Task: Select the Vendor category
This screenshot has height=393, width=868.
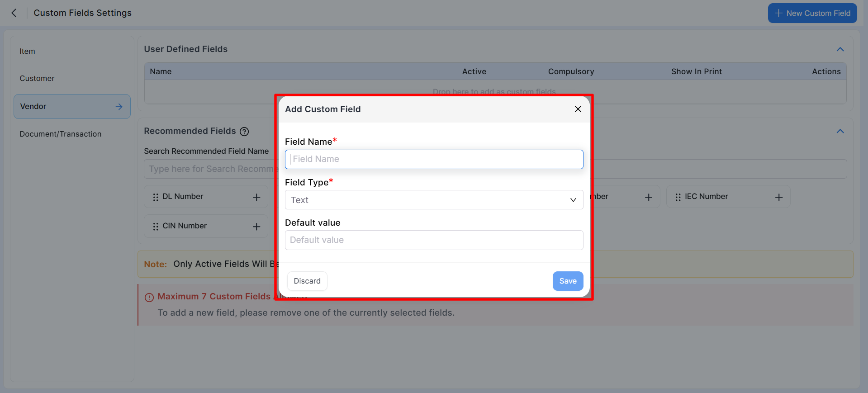Action: point(72,107)
